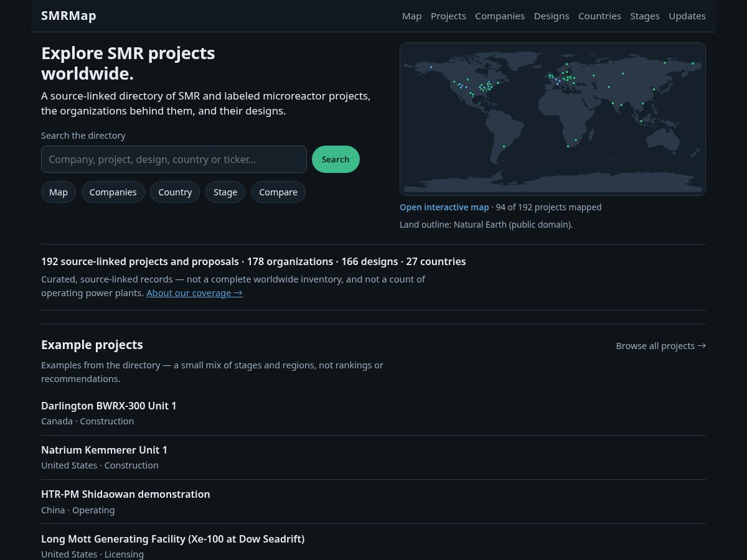
Task: Open Natrium Kemmerer Unit 1 project
Action: coord(105,450)
